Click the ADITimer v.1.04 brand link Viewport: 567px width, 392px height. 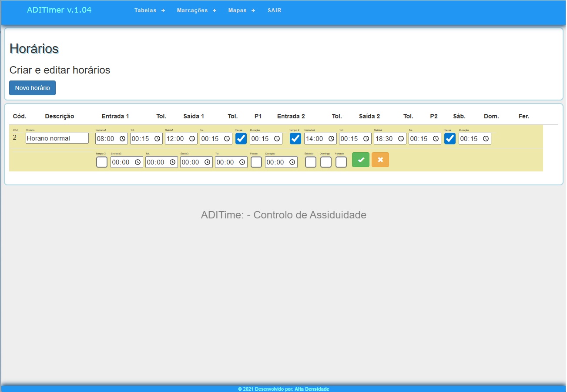click(59, 10)
